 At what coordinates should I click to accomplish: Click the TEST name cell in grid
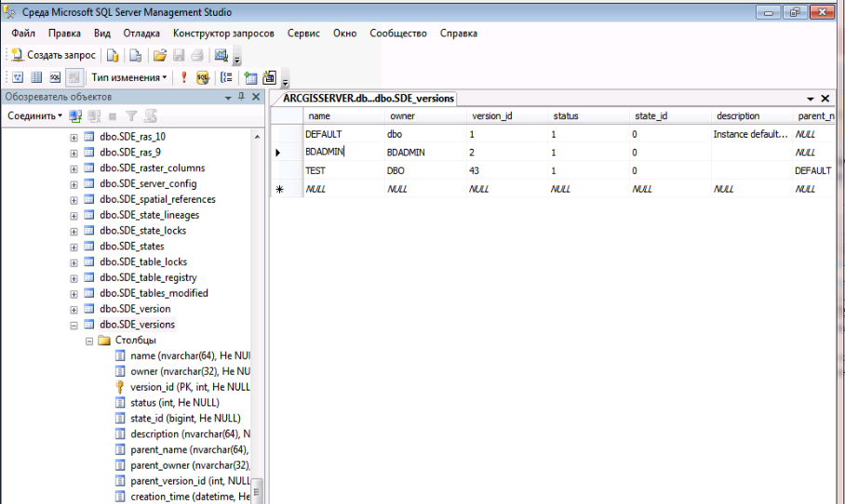click(316, 171)
